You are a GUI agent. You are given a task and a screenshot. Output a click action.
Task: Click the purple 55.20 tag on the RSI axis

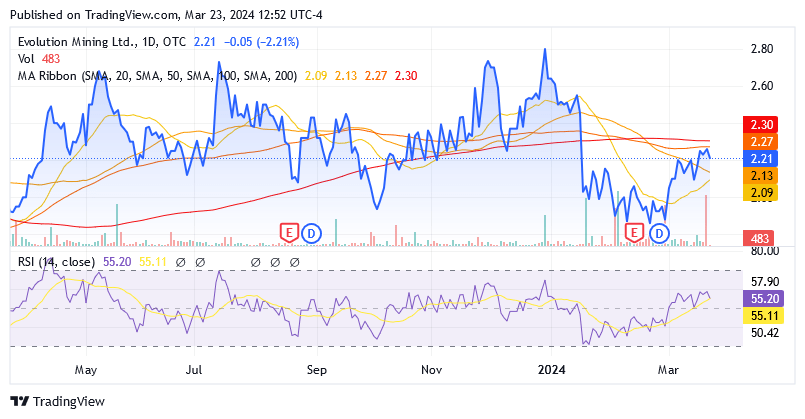pyautogui.click(x=763, y=298)
